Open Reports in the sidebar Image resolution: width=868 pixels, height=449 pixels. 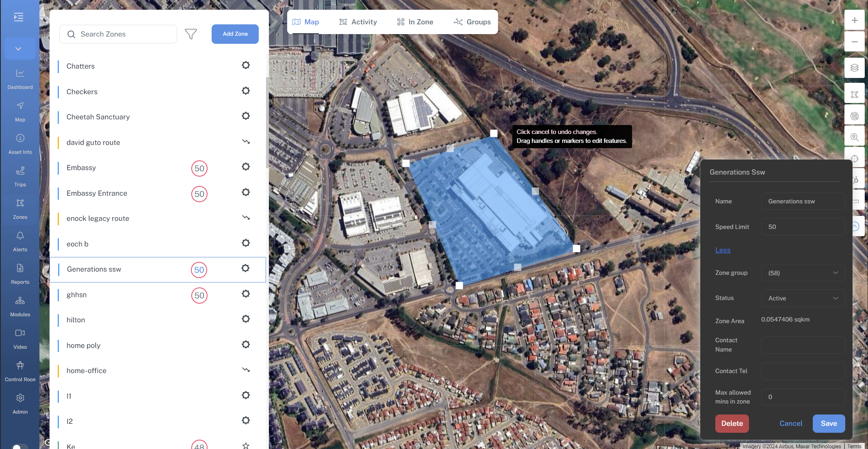[x=20, y=274]
